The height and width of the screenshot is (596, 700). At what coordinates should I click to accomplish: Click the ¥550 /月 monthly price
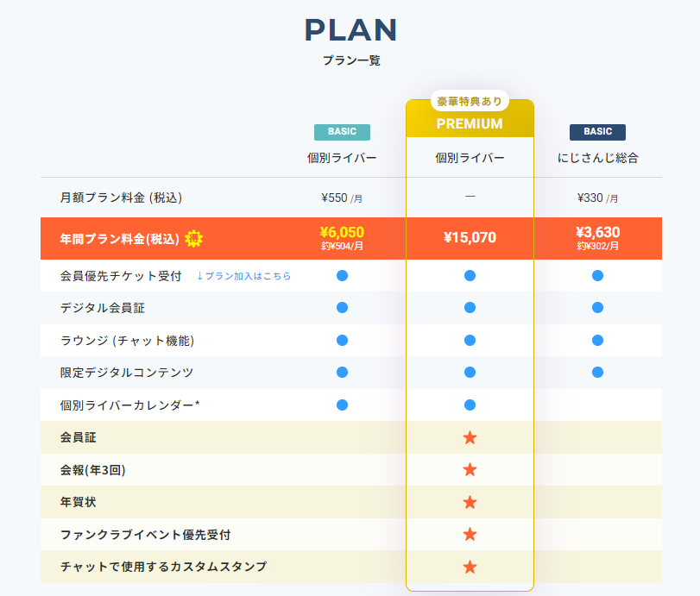tap(342, 198)
